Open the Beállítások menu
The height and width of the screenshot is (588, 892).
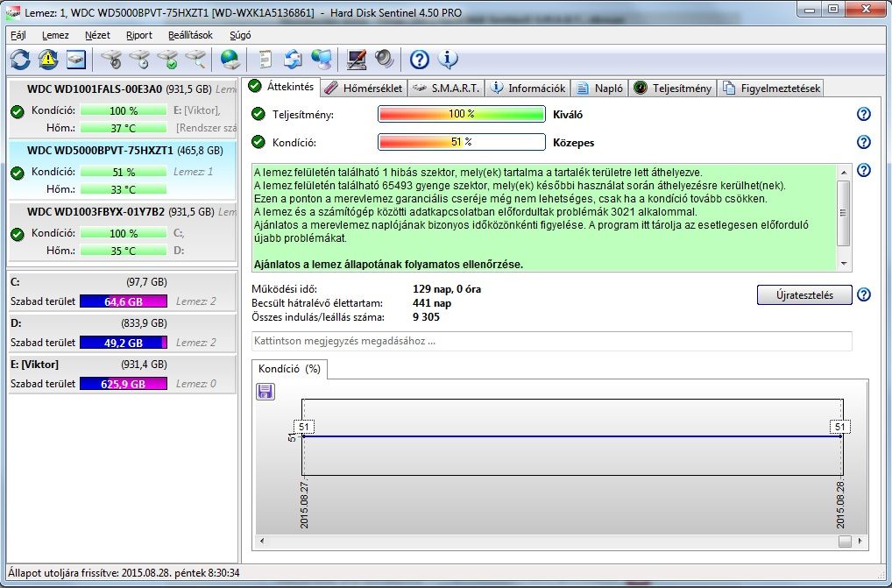pos(190,35)
